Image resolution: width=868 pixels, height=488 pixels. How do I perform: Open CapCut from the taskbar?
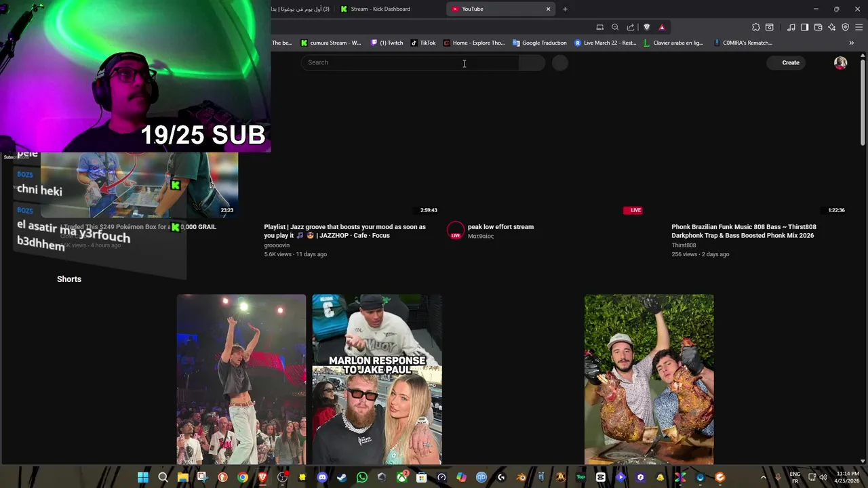600,477
